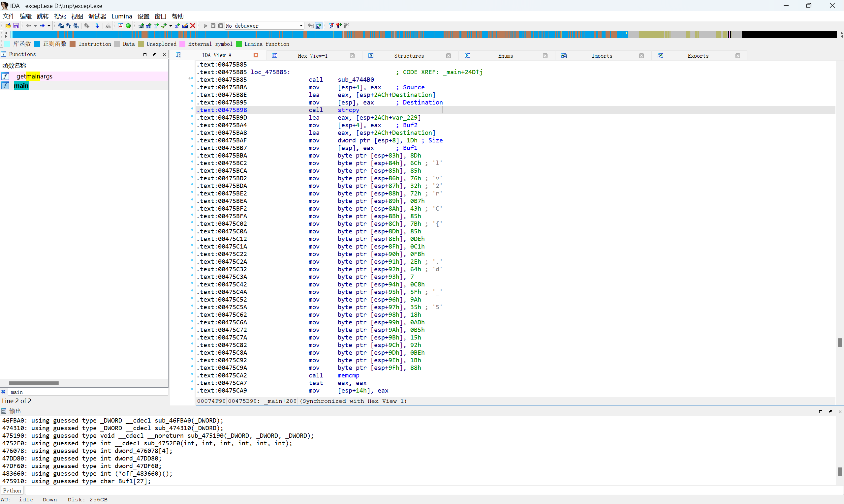Click the highlighted C with green arrow icon
This screenshot has width=844, height=504.
coord(319,26)
